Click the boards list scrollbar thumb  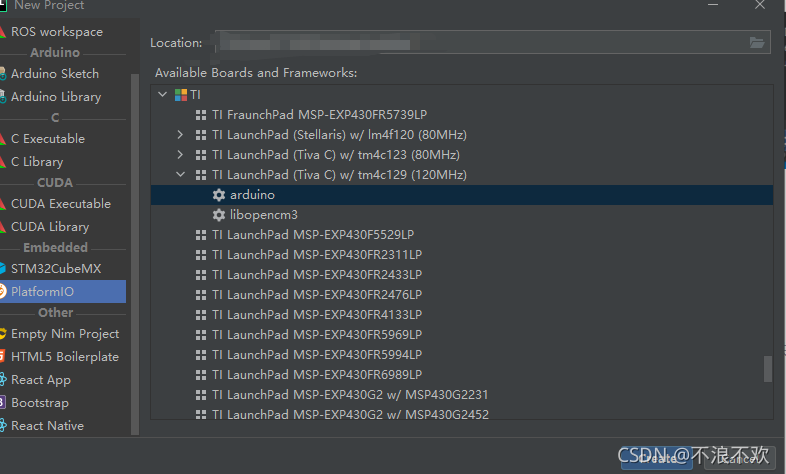coord(767,369)
